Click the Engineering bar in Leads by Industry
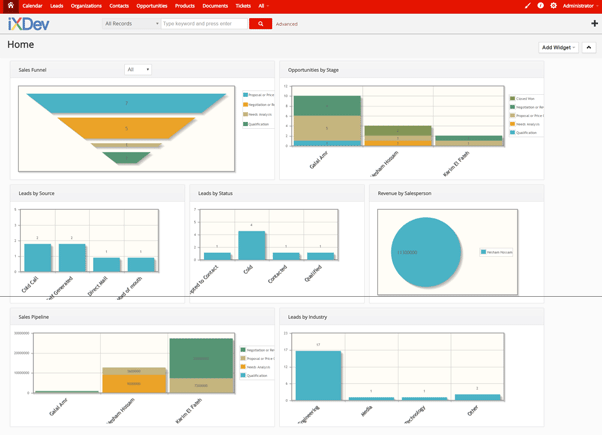 click(x=318, y=375)
